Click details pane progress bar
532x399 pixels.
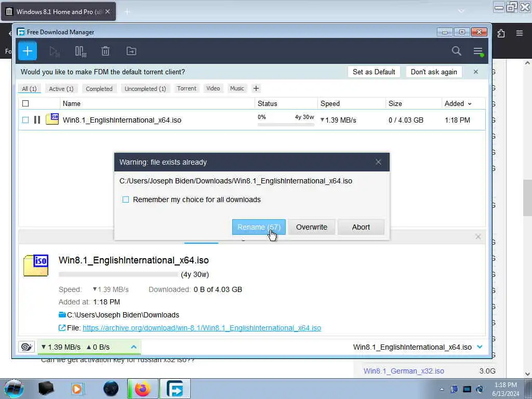coord(118,274)
